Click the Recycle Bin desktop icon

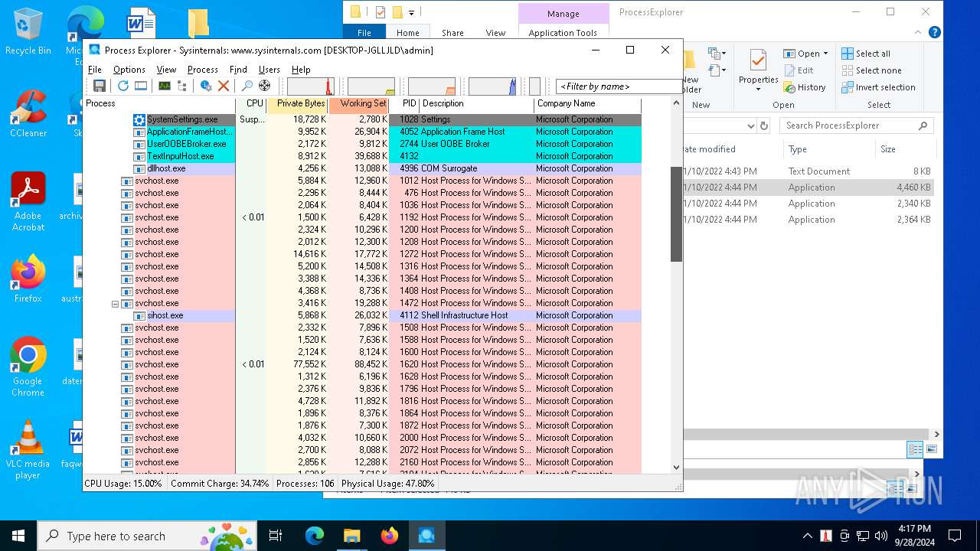(x=28, y=31)
